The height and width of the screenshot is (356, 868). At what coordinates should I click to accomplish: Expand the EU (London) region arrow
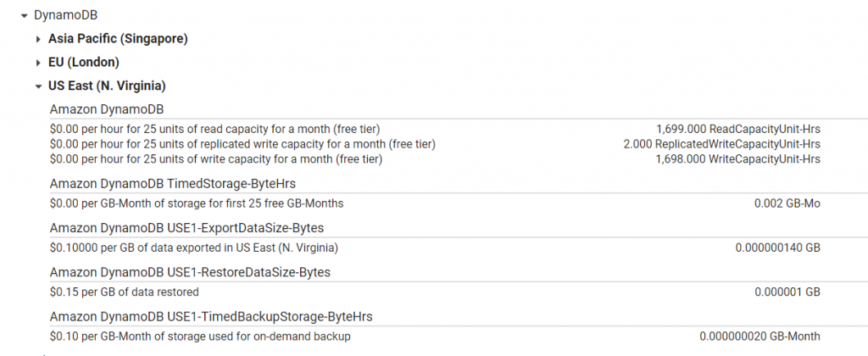coord(38,63)
